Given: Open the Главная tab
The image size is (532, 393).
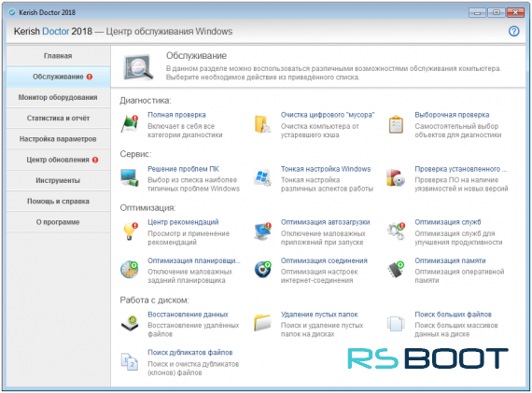Looking at the screenshot, I should point(58,56).
